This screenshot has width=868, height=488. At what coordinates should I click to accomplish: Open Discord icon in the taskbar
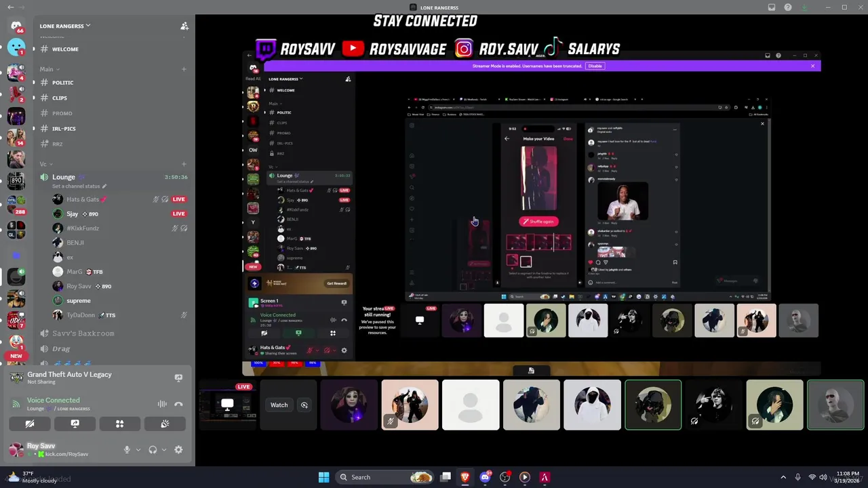click(485, 477)
